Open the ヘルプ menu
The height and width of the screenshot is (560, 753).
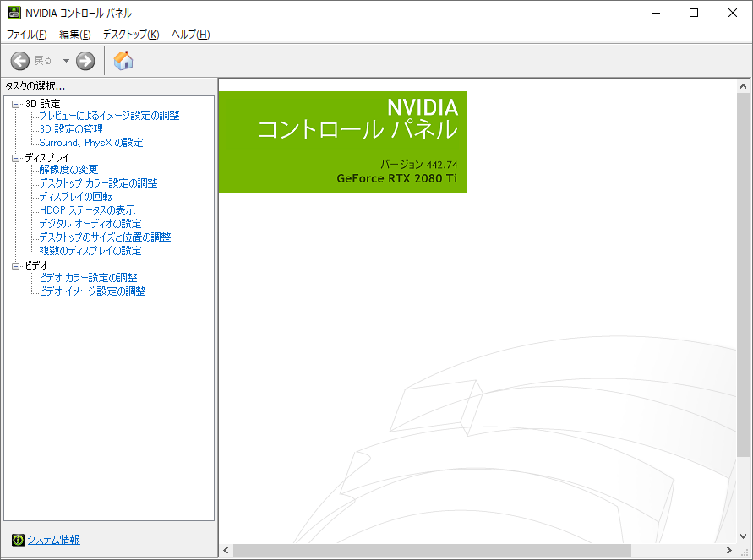[190, 35]
